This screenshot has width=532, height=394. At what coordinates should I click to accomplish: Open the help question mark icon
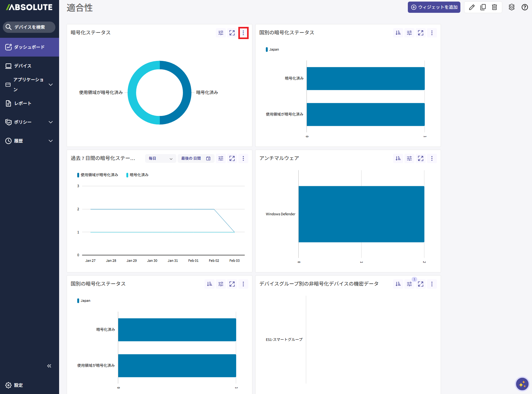(x=525, y=7)
